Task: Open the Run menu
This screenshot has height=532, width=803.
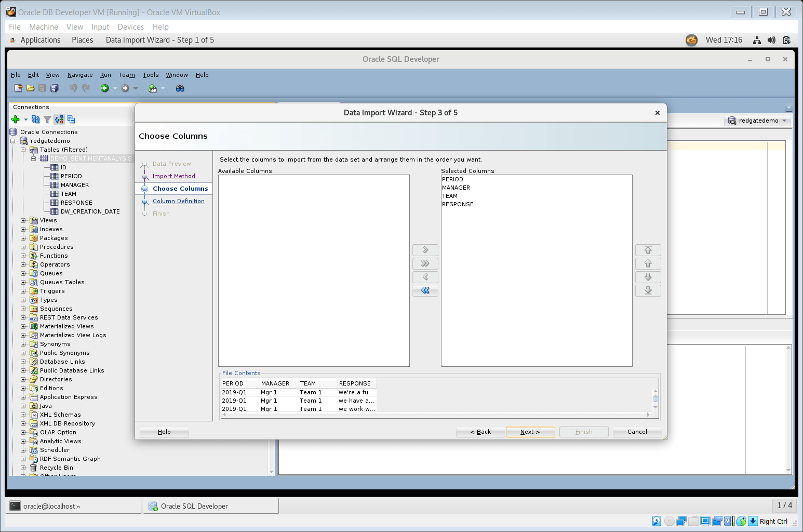Action: (x=105, y=75)
